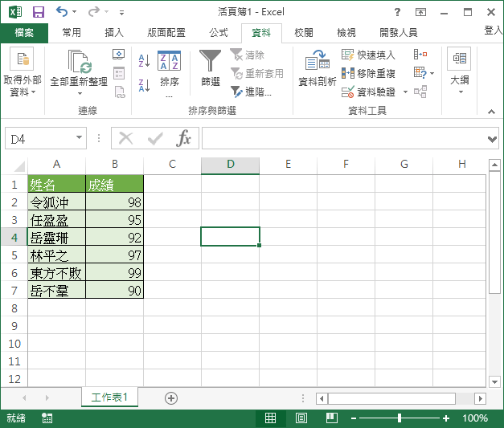
Task: Switch to the Home (常用) tab
Action: pos(72,33)
